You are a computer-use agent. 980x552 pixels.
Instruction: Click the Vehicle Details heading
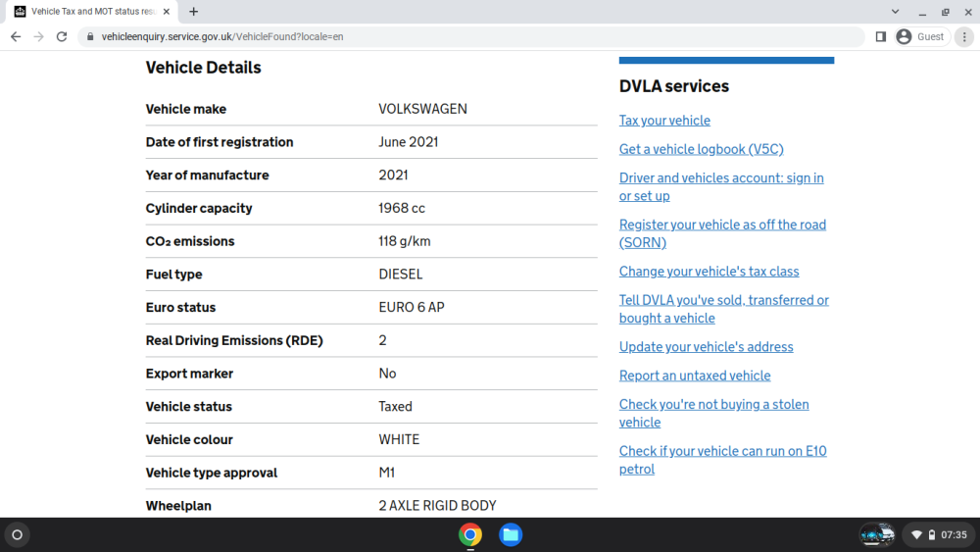click(x=203, y=68)
